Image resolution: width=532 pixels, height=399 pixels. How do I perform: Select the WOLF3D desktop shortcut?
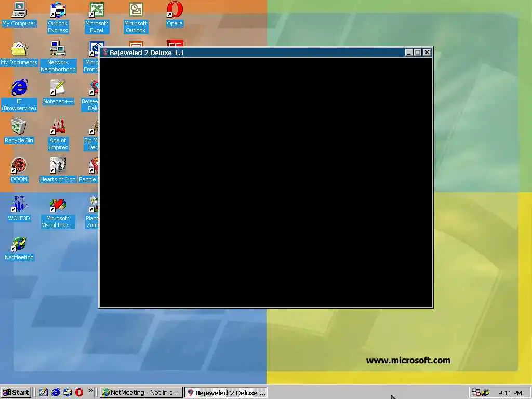pyautogui.click(x=19, y=209)
